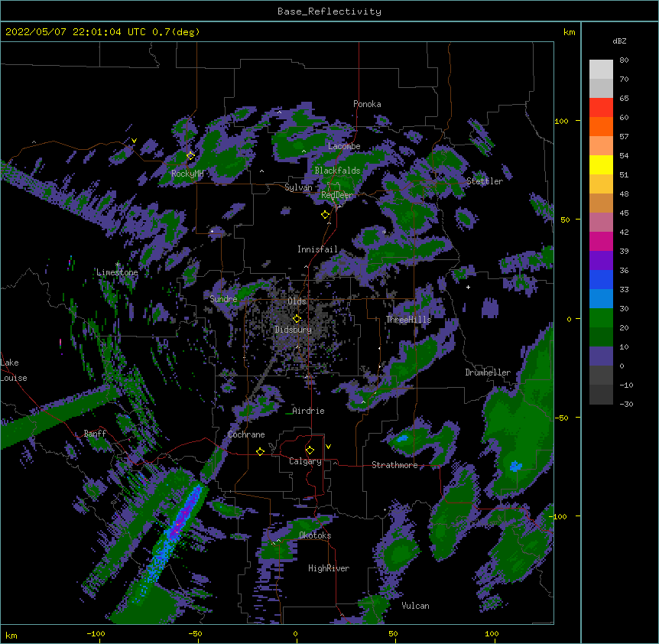Select the RedDeer city label
This screenshot has height=644, width=659.
pos(337,195)
